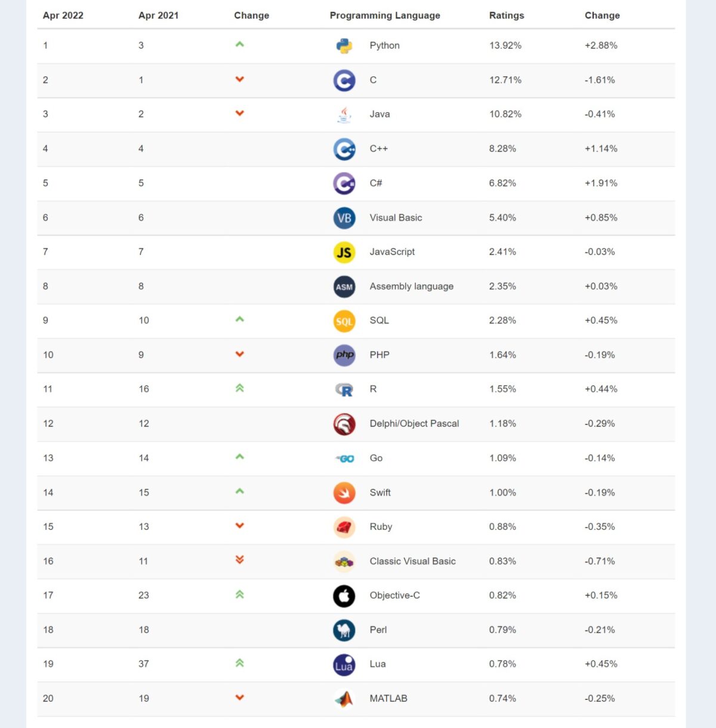Click the green up arrow in Python row
Screen dimensions: 716x728
click(240, 44)
